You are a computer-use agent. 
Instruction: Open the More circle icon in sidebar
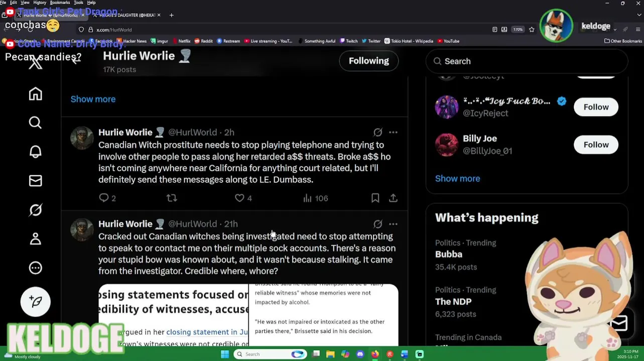(x=35, y=268)
